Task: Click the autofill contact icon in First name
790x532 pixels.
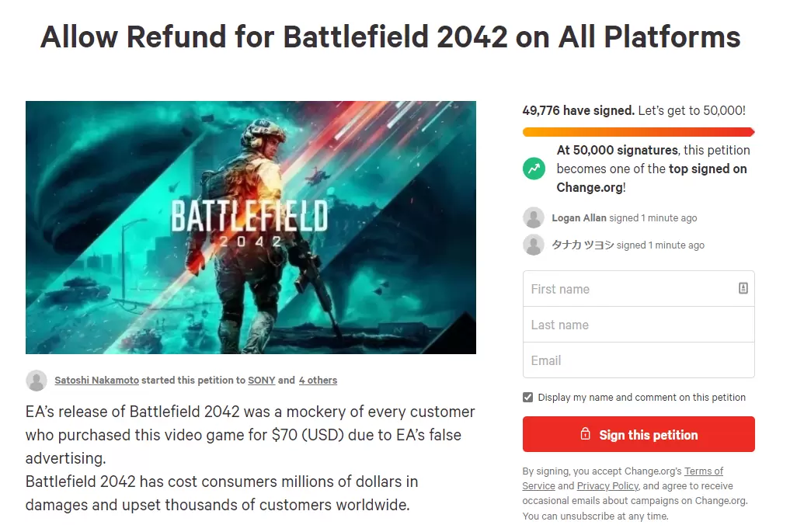Action: click(x=743, y=288)
